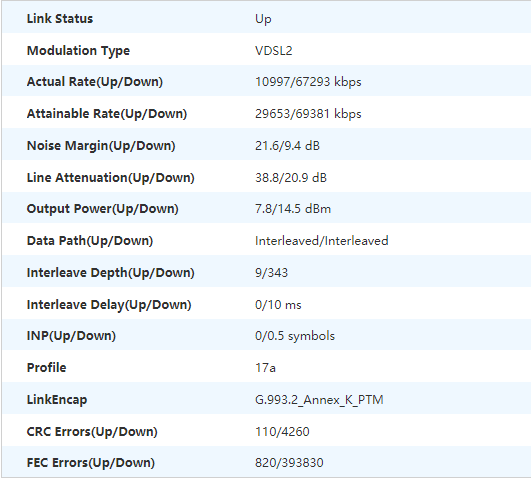The image size is (531, 480).
Task: Select the 38.8/20.9 dB value
Action: 291,178
